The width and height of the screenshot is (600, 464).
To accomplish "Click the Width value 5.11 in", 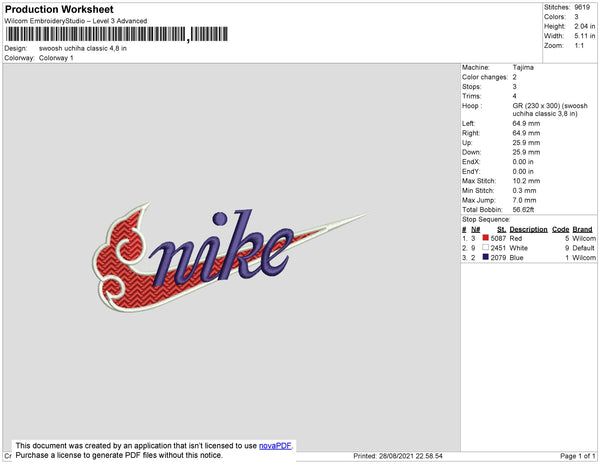I will point(584,36).
